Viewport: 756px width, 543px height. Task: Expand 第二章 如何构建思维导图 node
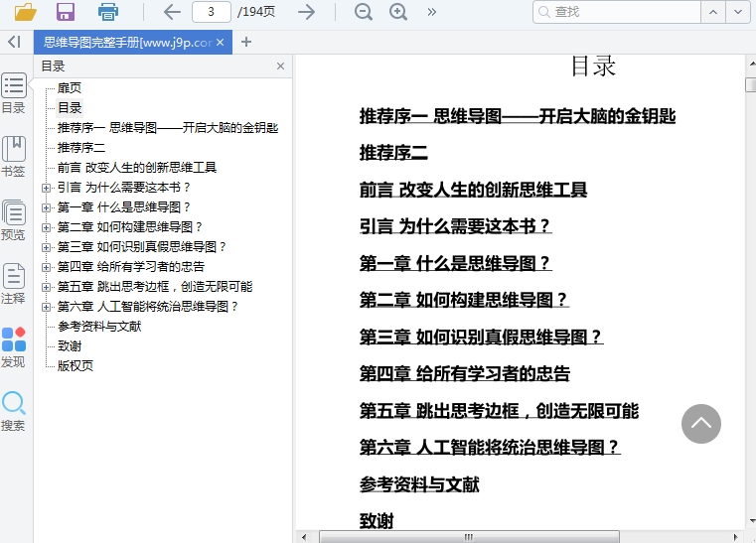pos(47,227)
